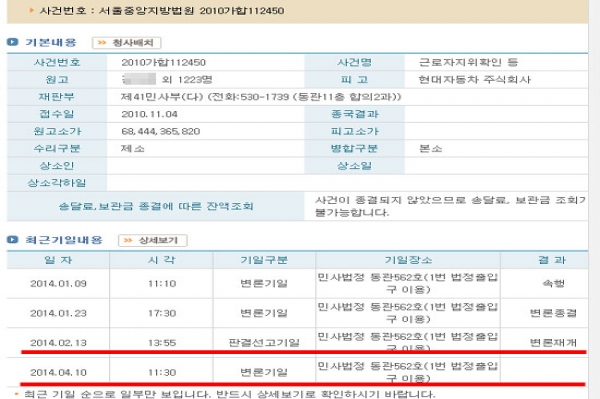Click the 변론재개 result cell
The width and height of the screenshot is (600, 399).
point(553,342)
